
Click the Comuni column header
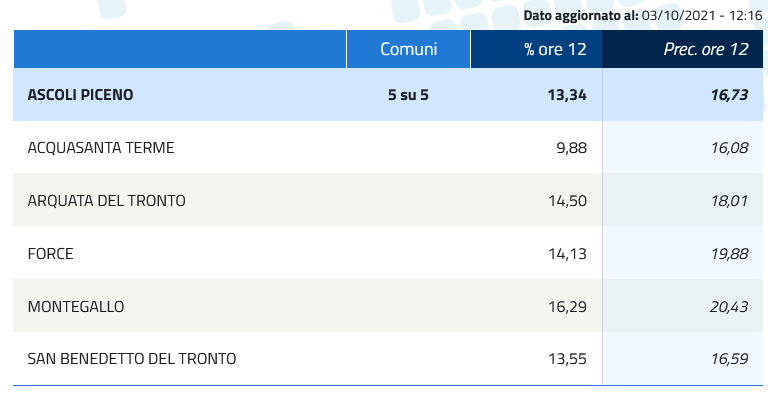(408, 49)
